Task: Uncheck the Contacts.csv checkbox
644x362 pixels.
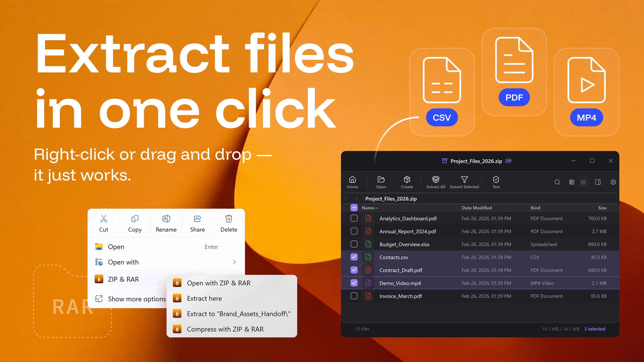Action: [x=354, y=257]
